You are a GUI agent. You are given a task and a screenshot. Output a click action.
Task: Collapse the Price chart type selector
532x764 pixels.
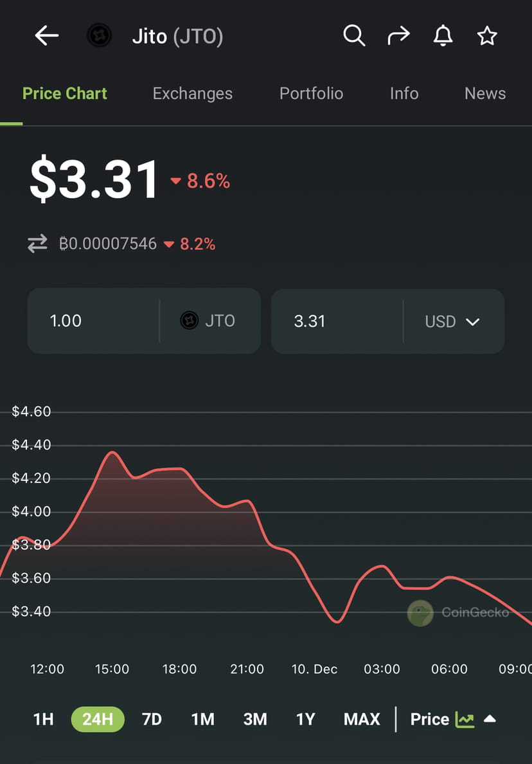pyautogui.click(x=491, y=720)
